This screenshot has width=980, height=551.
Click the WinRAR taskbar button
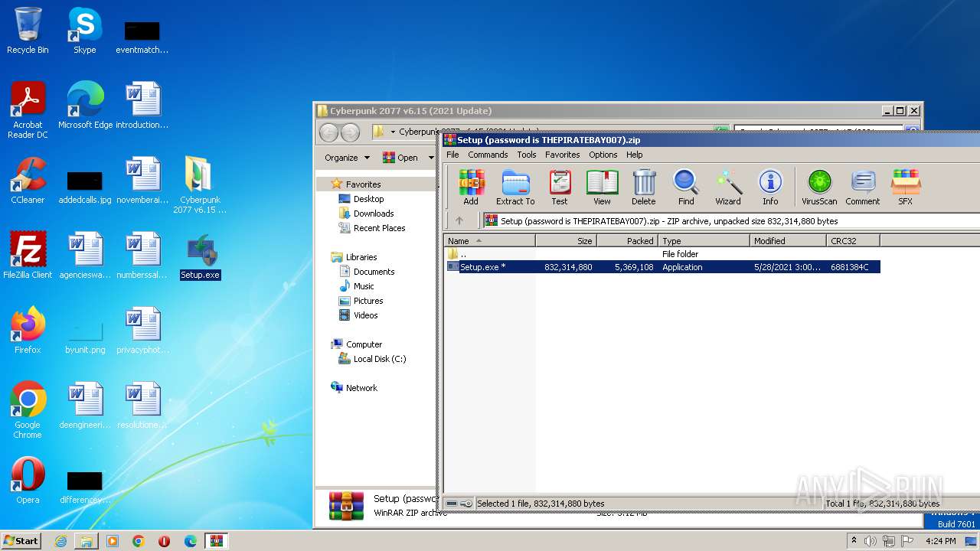click(217, 541)
